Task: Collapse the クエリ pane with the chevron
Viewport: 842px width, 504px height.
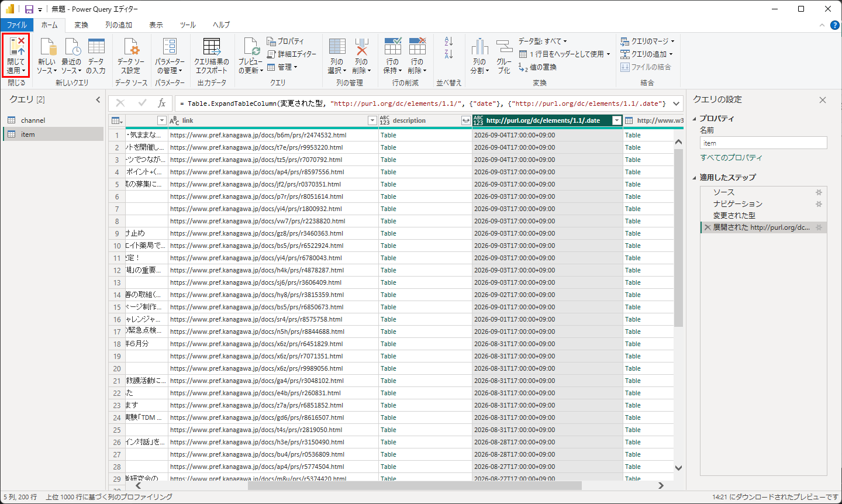Action: coord(98,100)
